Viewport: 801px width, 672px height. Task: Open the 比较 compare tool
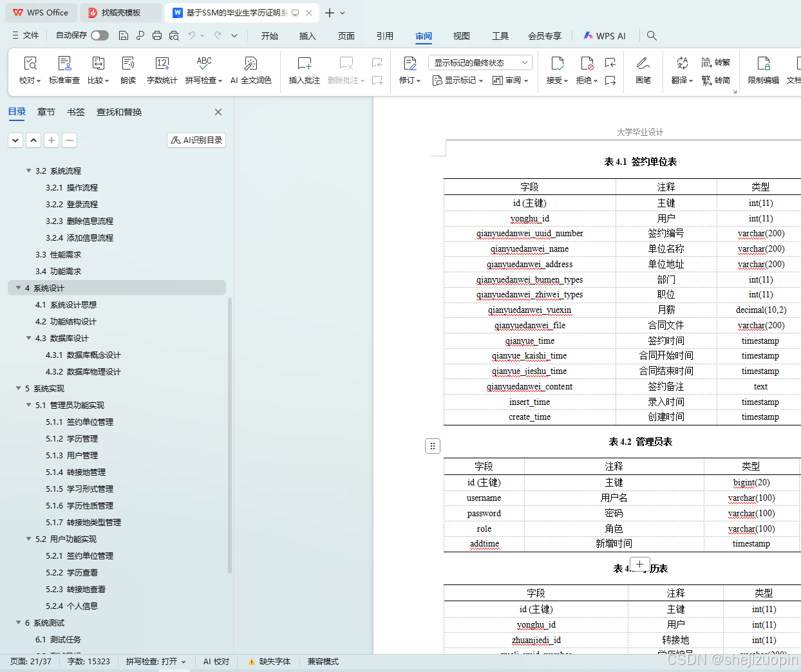coord(98,70)
